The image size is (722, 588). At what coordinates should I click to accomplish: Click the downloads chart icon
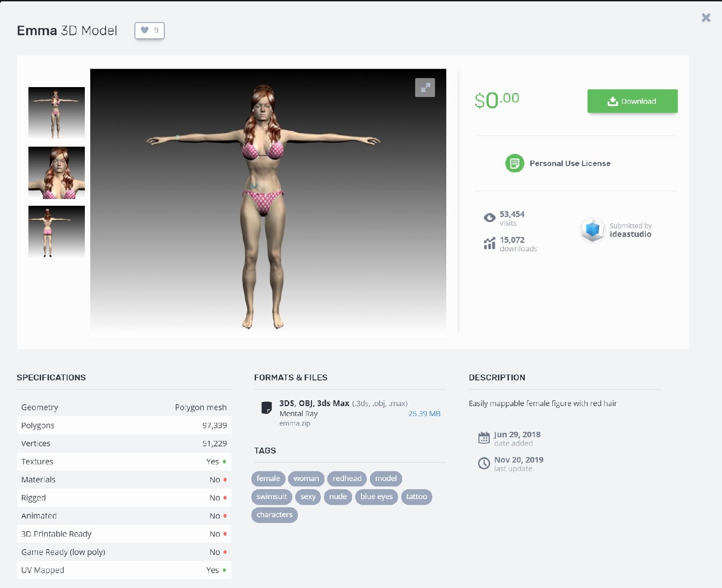pos(490,243)
